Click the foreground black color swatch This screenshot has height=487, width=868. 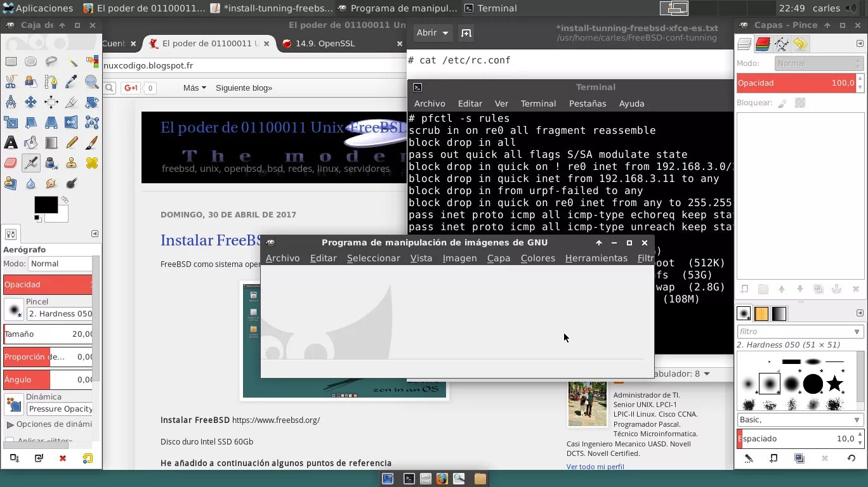46,205
